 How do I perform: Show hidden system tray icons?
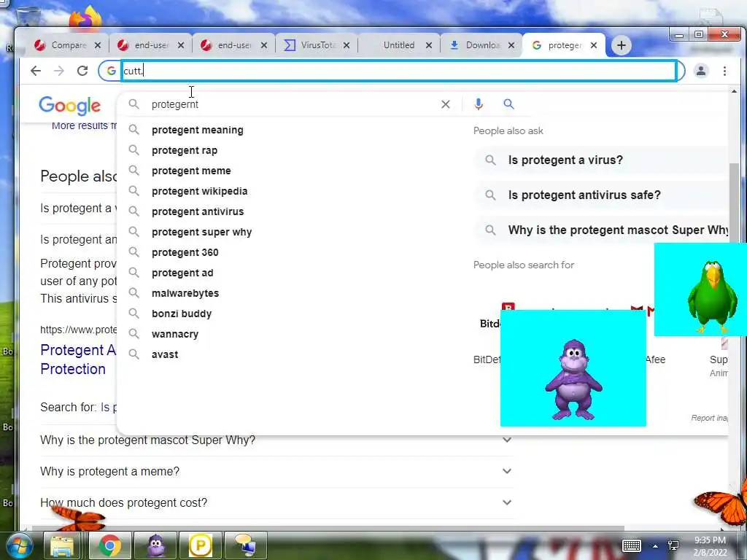click(655, 546)
